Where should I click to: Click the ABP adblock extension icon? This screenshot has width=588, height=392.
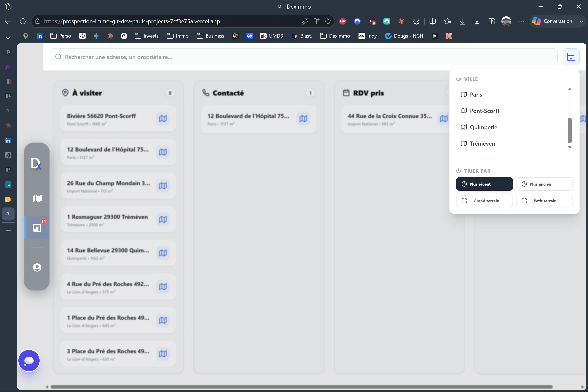point(343,21)
